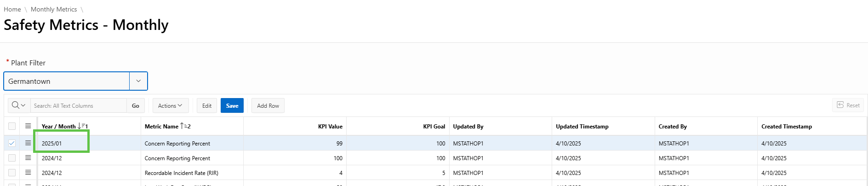Open row actions menu for first 2024/12 row
868x186 pixels.
click(x=28, y=158)
